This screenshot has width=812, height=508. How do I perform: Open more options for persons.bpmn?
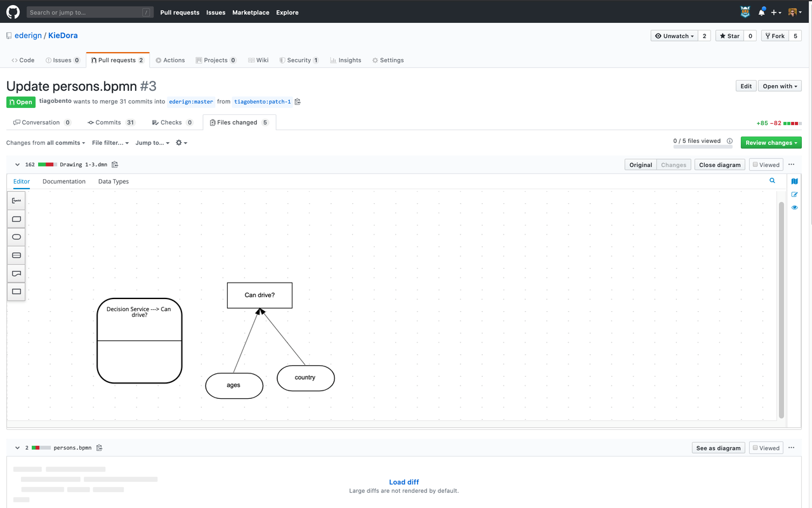tap(791, 448)
